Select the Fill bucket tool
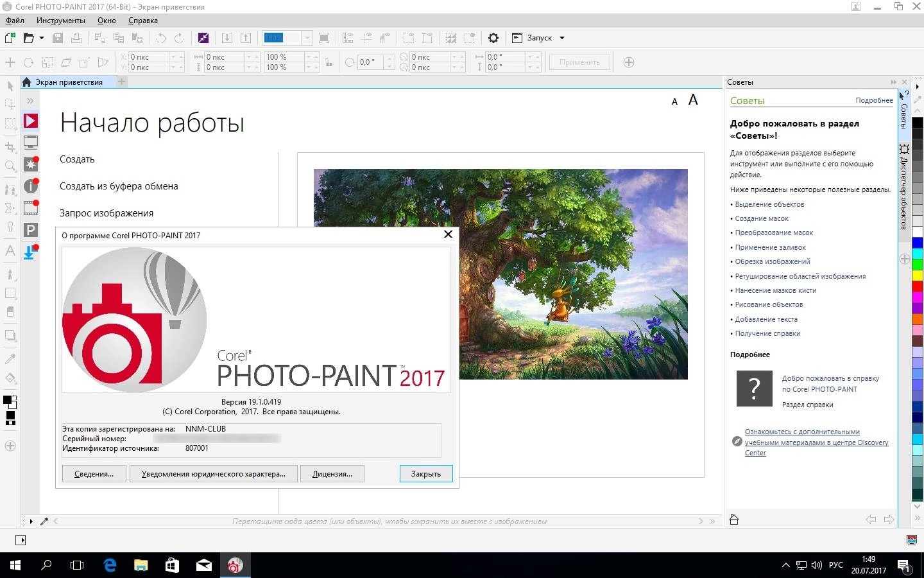This screenshot has height=578, width=924. [10, 378]
